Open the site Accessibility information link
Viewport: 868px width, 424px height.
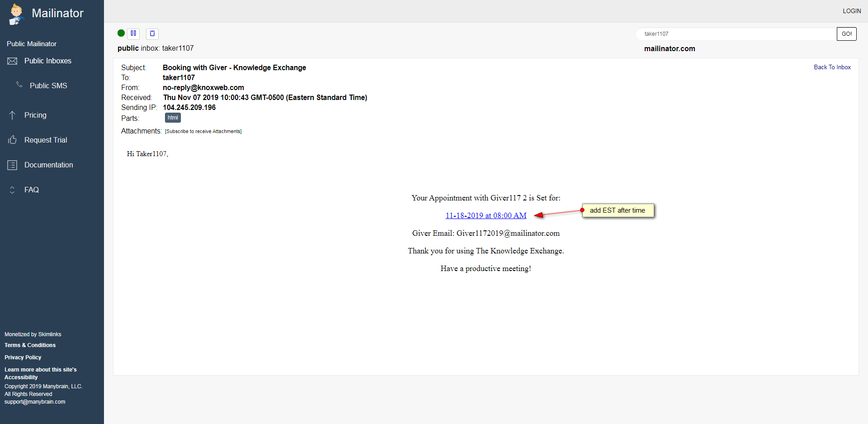click(41, 373)
